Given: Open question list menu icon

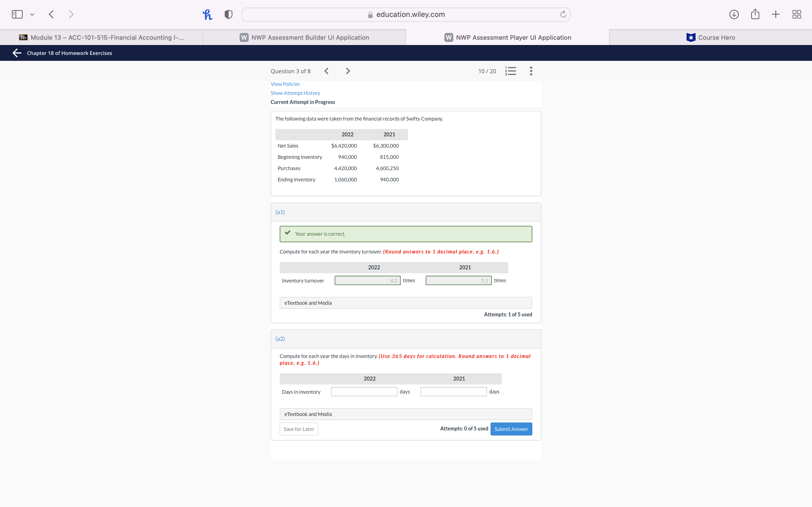Looking at the screenshot, I should point(510,71).
